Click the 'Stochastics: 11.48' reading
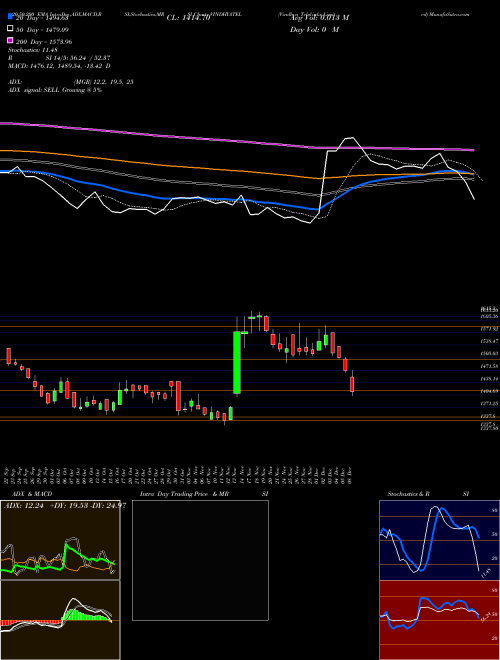The height and width of the screenshot is (660, 500). (x=32, y=50)
